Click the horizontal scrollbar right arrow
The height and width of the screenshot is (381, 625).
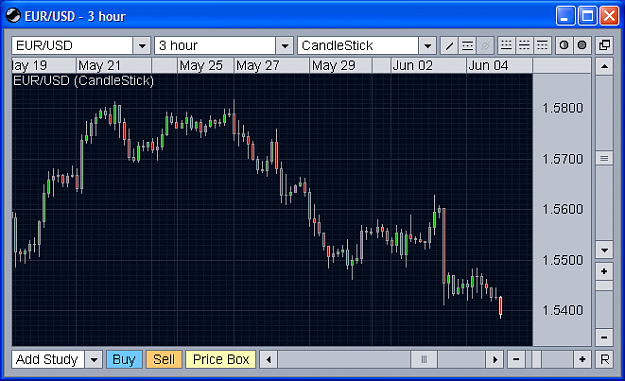495,359
